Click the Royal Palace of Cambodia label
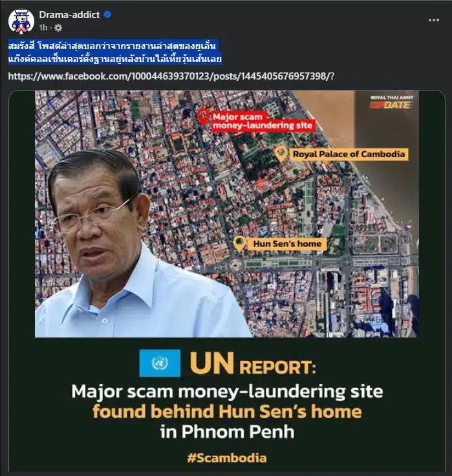Viewport: 452px width, 476px height. pos(349,154)
